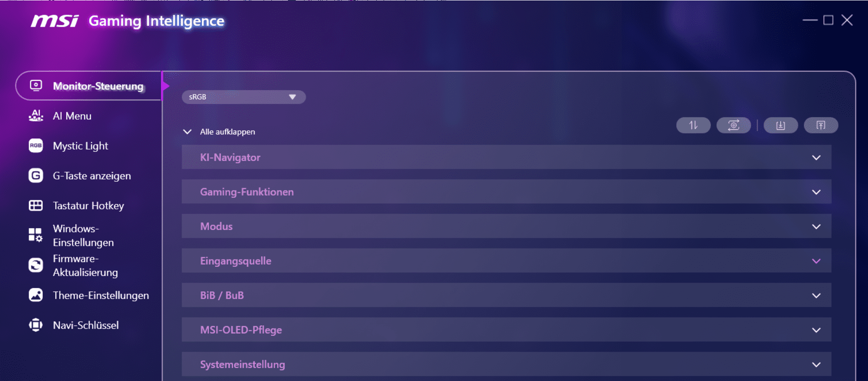This screenshot has height=381, width=868.
Task: Close the Gaming Intelligence window
Action: point(847,20)
